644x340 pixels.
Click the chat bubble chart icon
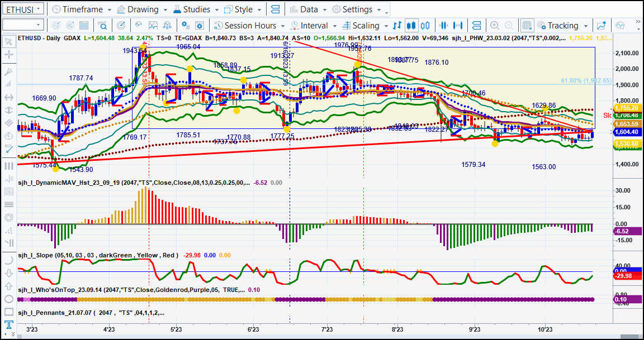point(620,26)
